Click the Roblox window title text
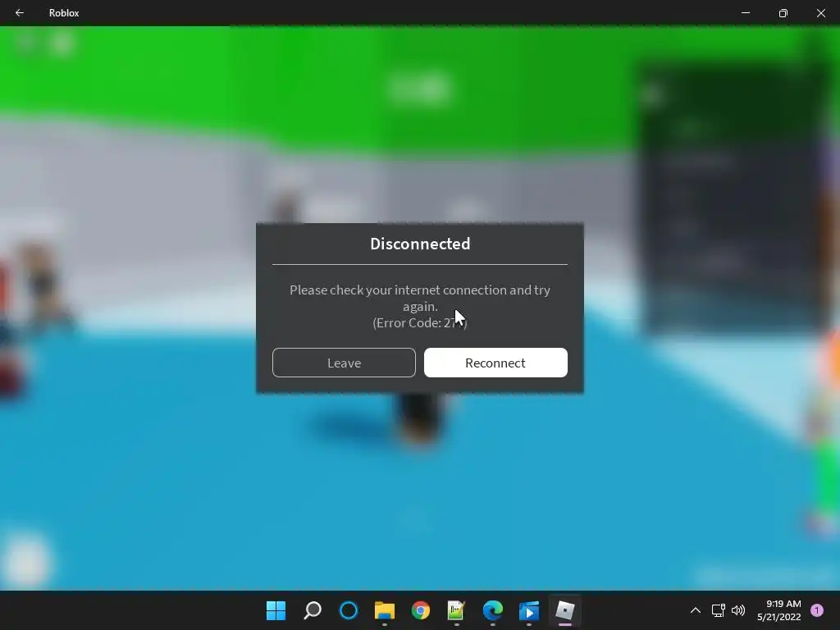The width and height of the screenshot is (840, 630). (x=64, y=13)
